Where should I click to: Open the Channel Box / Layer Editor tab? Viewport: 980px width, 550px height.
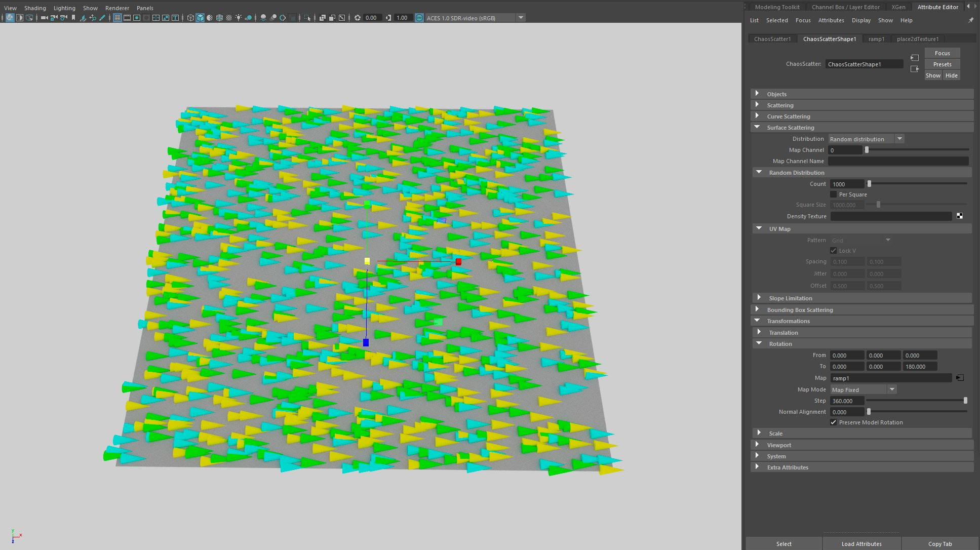845,7
